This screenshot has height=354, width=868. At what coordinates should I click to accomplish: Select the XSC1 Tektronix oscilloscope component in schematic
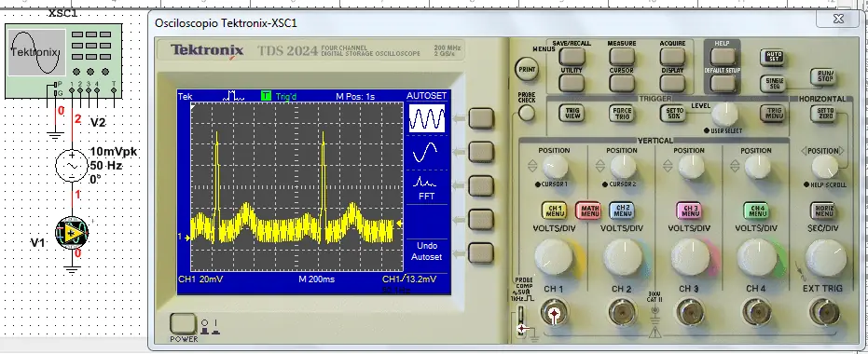click(63, 61)
